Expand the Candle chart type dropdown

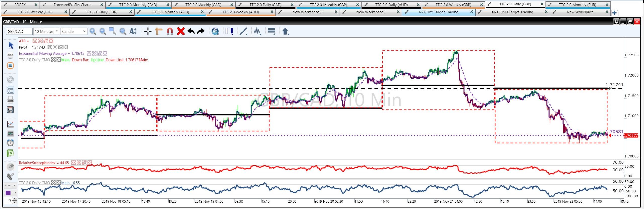[x=74, y=31]
